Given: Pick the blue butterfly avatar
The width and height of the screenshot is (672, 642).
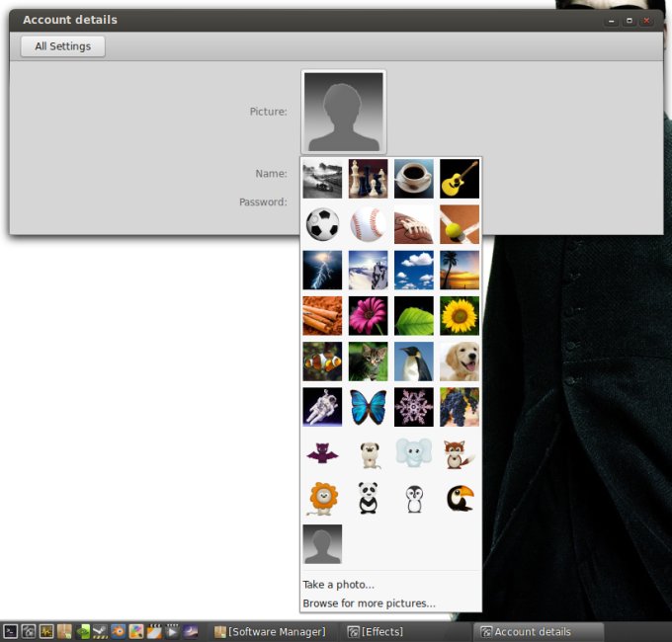Looking at the screenshot, I should (x=369, y=407).
